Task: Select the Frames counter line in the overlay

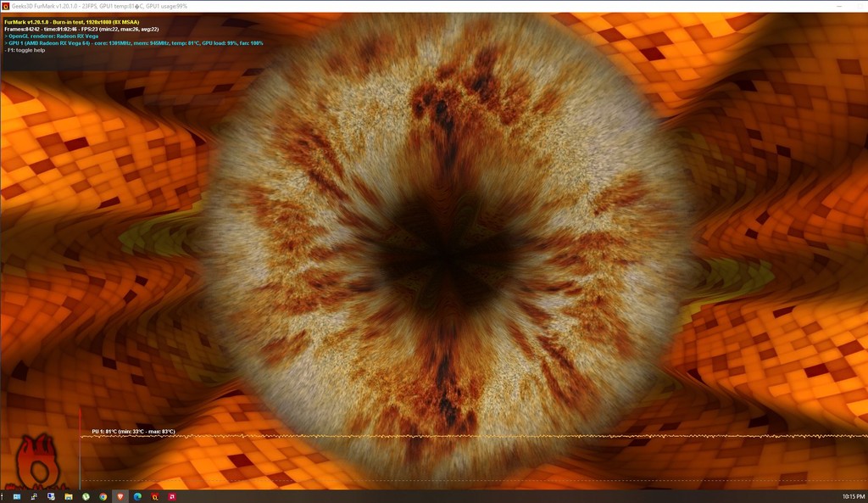Action: coord(81,30)
